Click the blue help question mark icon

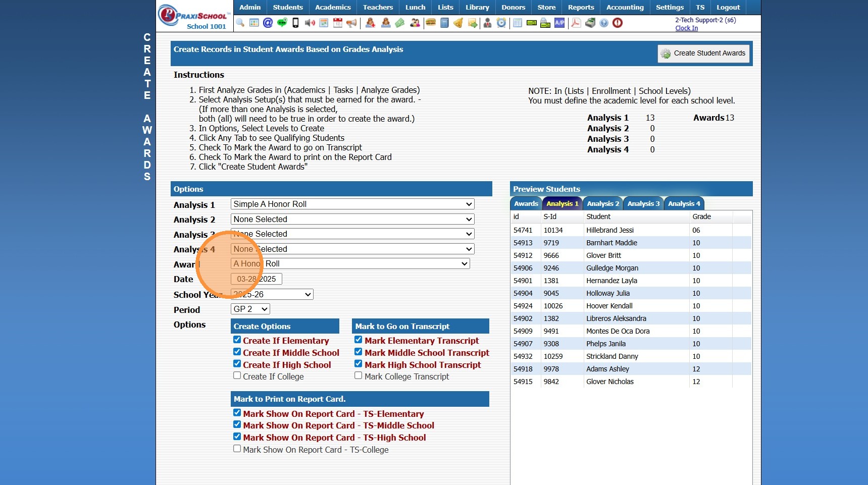coord(604,23)
